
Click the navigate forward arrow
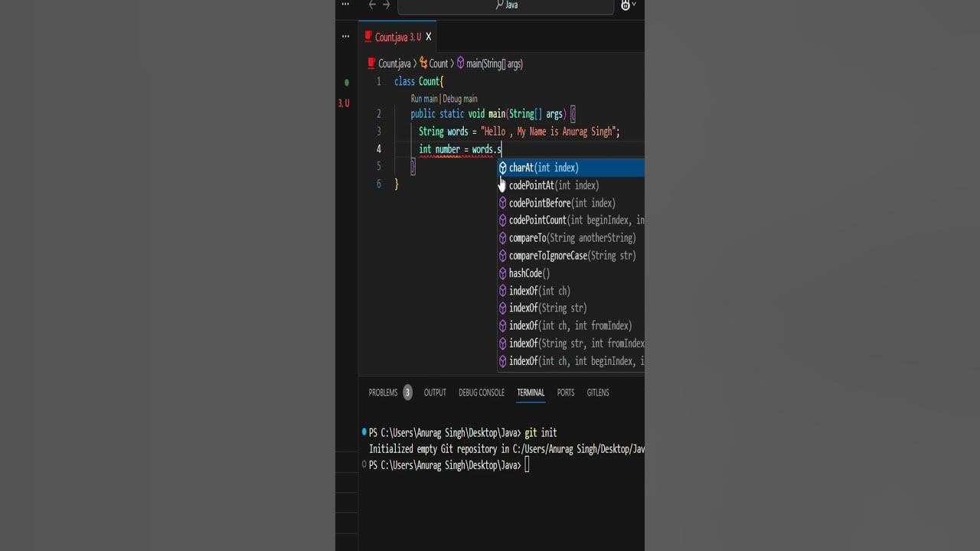tap(386, 5)
